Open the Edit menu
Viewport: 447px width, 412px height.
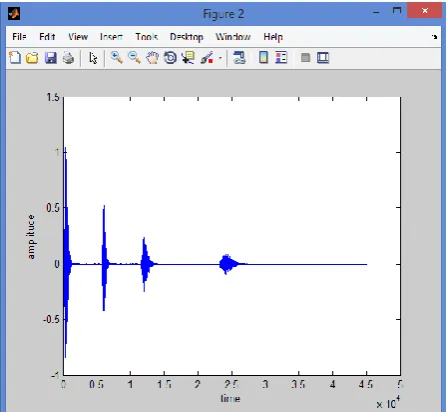pos(47,36)
